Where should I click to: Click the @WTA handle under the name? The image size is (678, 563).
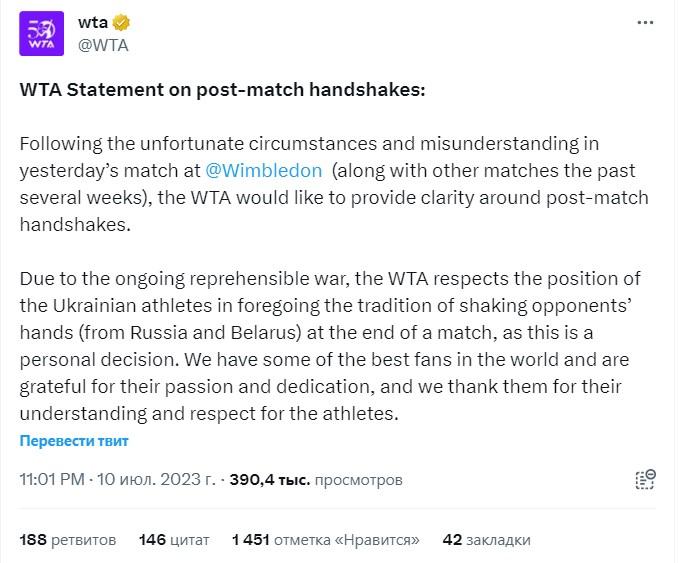coord(103,45)
